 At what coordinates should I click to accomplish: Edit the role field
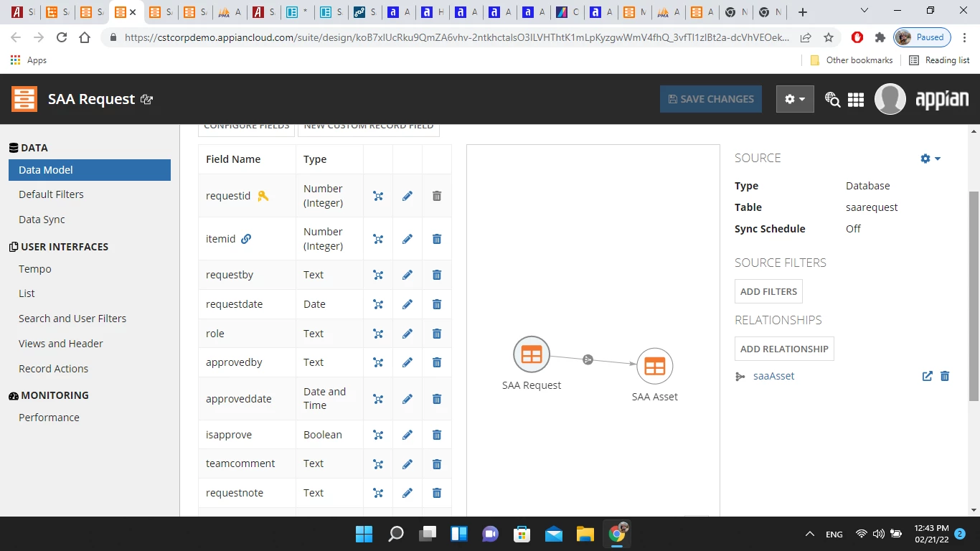coord(407,334)
